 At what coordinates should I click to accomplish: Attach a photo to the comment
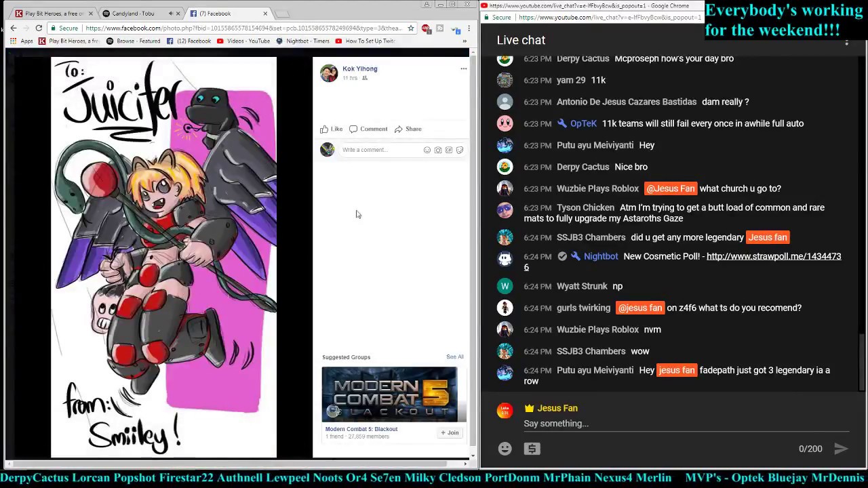pos(437,150)
